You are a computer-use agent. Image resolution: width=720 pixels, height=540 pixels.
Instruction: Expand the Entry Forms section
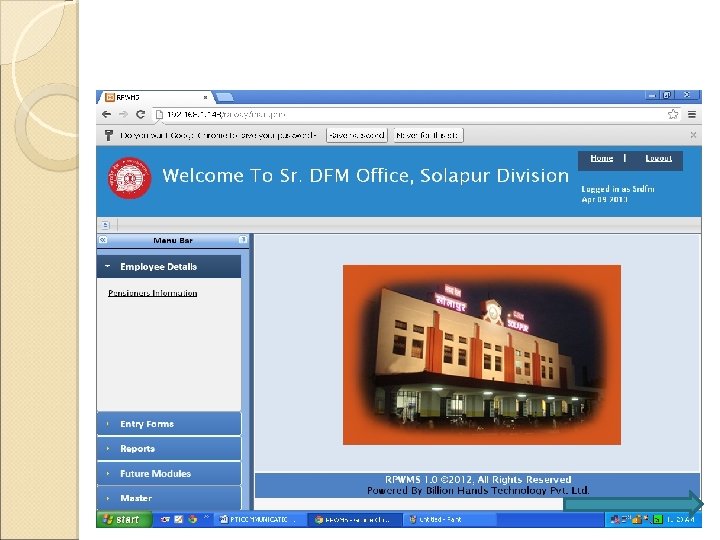[x=169, y=424]
